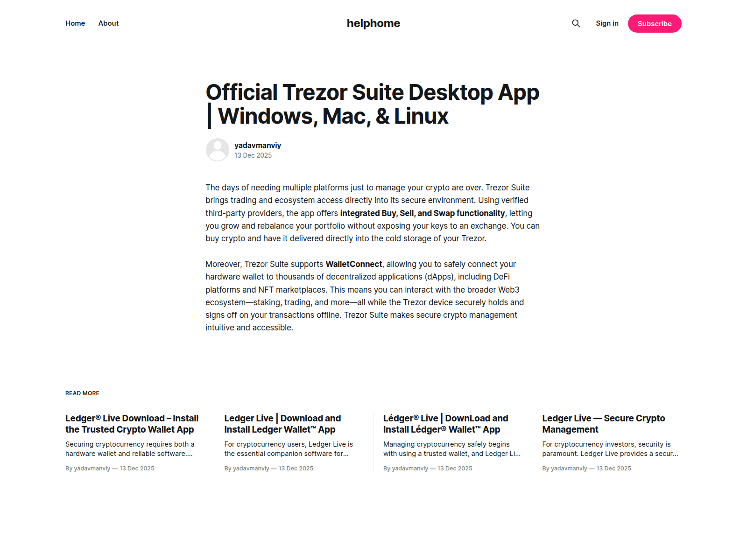
Task: Click the bold WalletConnect text
Action: [x=354, y=264]
